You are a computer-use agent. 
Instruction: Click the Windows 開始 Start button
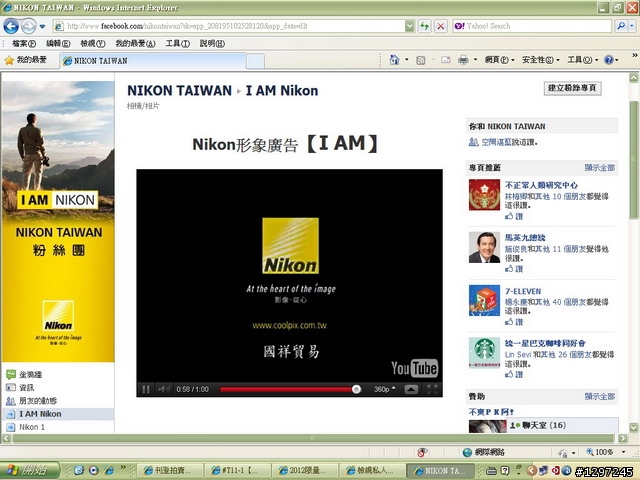[x=29, y=470]
